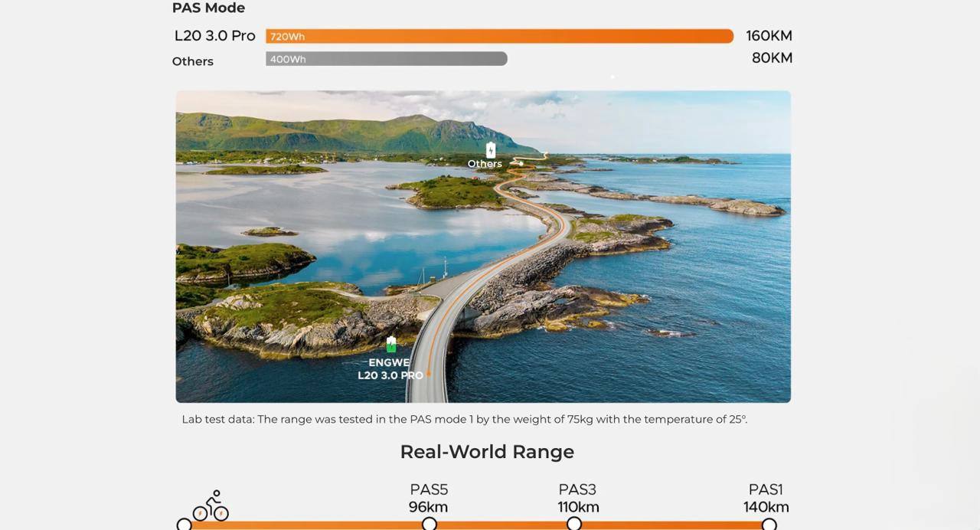
Task: Click the ENGWE L20 3.0 PRO image label
Action: click(390, 369)
